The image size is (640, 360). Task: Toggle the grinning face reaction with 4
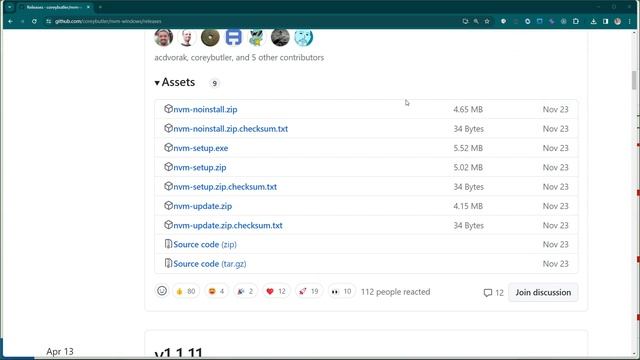coord(216,291)
